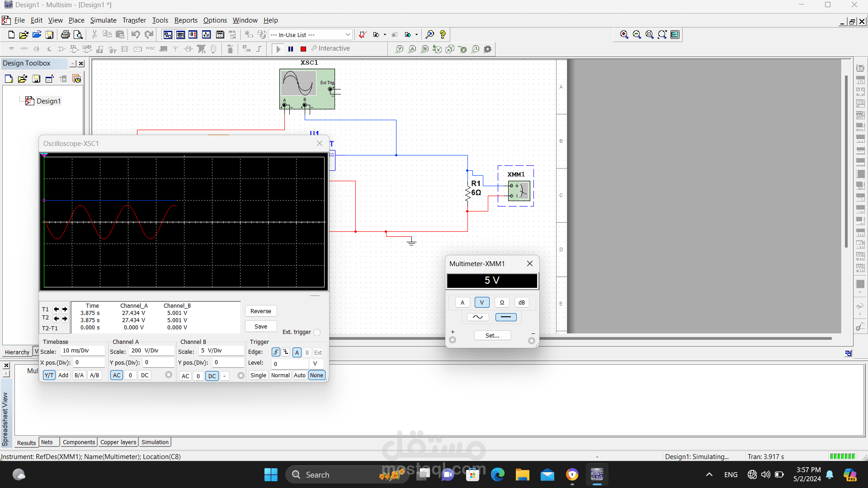The width and height of the screenshot is (868, 488).
Task: Switch to the Components spreadsheet tab
Action: (79, 442)
